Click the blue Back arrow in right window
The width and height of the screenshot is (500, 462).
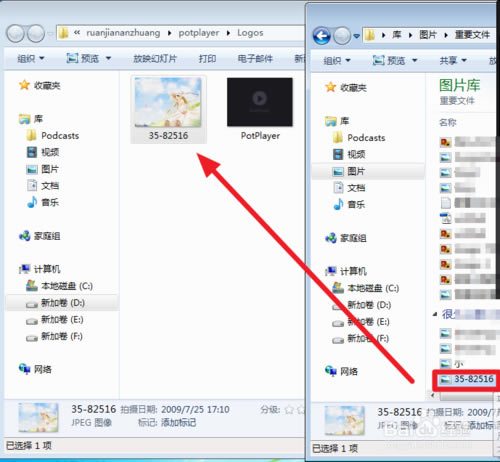pyautogui.click(x=322, y=36)
